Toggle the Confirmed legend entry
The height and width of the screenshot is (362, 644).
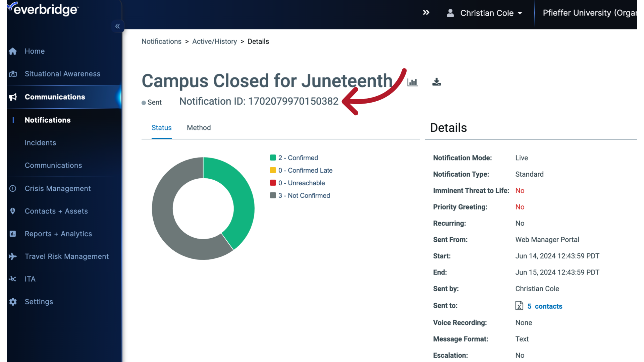tap(294, 158)
